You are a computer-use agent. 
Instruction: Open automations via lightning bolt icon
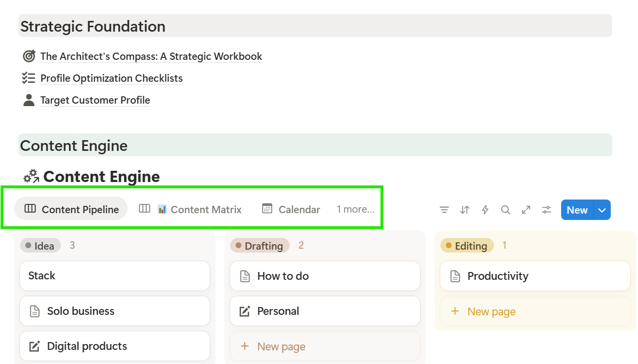click(x=485, y=210)
